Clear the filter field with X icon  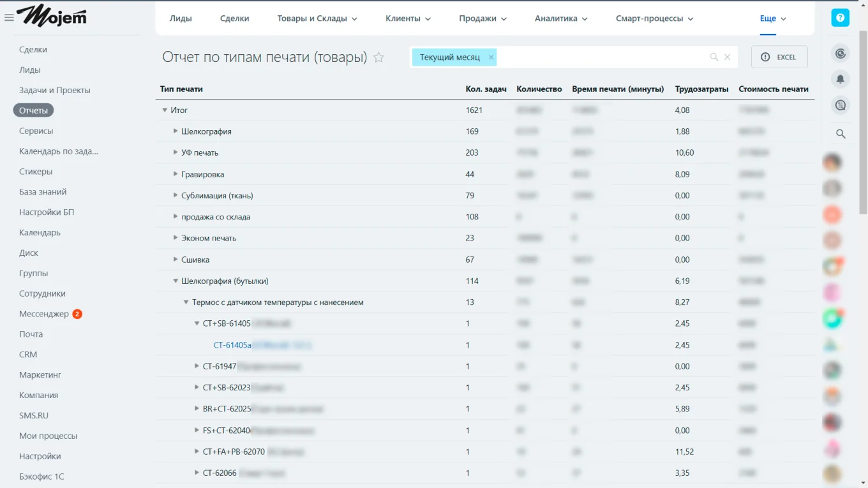(727, 57)
